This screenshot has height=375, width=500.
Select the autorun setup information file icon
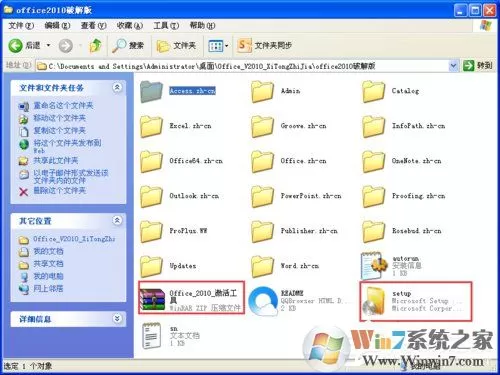click(x=375, y=265)
